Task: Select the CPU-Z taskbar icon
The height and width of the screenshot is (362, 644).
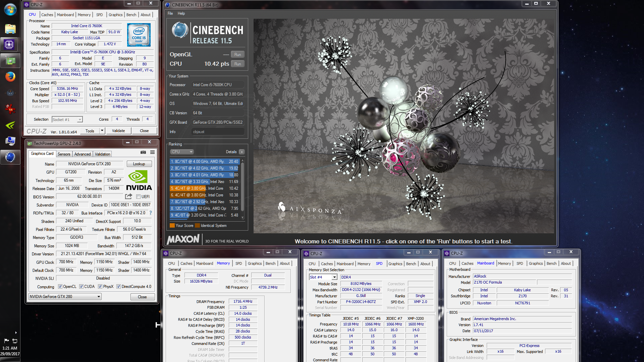Action: 9,44
